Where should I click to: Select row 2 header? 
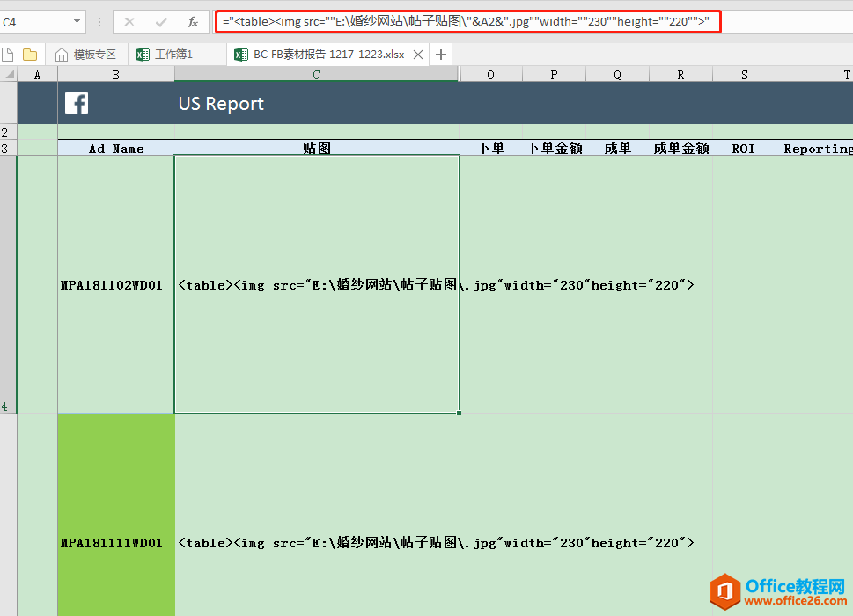tap(8, 132)
